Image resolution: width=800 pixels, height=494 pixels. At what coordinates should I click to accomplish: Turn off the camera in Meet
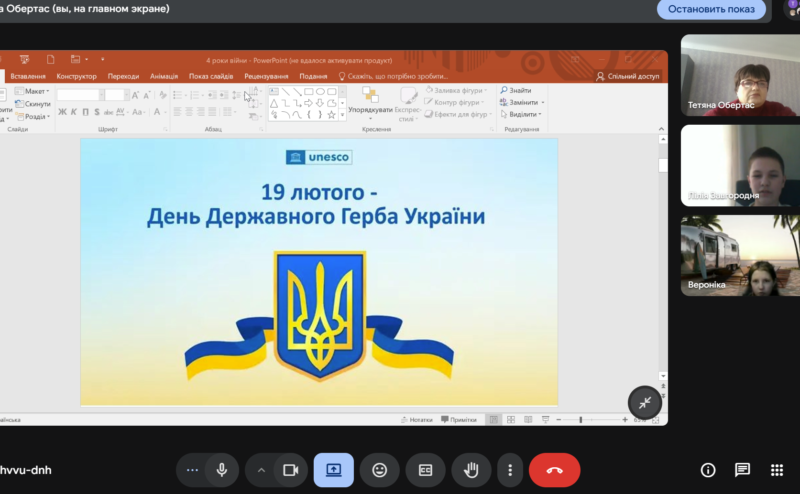click(291, 470)
